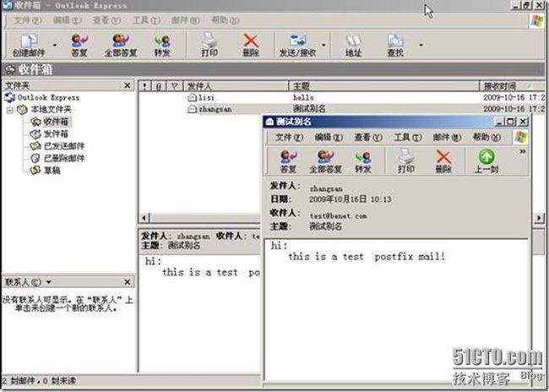
Task: Click 答复 in the 测试别名 message window
Action: pyautogui.click(x=289, y=161)
